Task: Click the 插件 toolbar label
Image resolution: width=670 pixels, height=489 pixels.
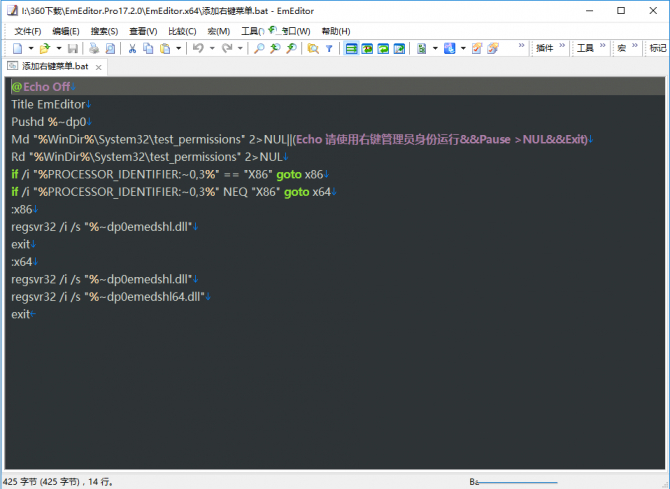Action: [x=545, y=48]
